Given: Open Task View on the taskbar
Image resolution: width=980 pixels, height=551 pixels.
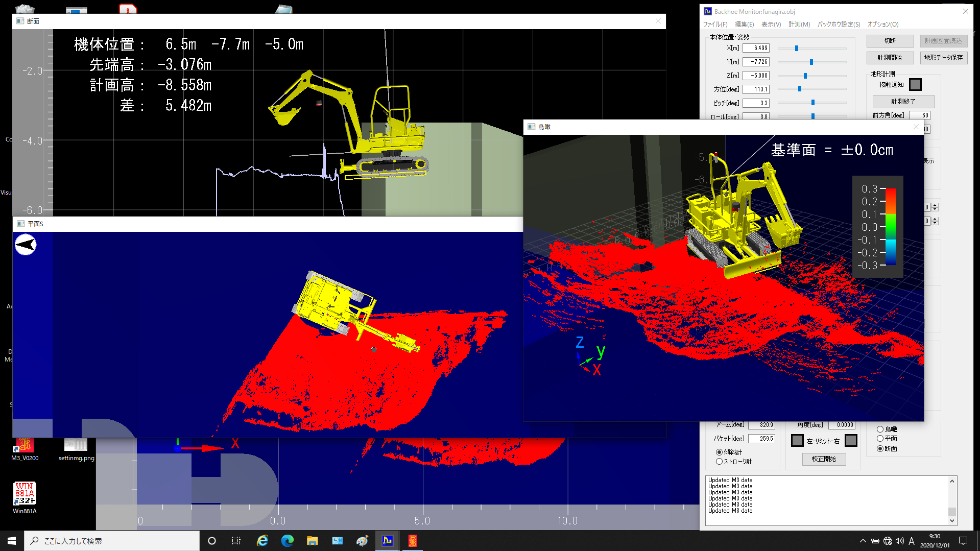Looking at the screenshot, I should tap(236, 541).
